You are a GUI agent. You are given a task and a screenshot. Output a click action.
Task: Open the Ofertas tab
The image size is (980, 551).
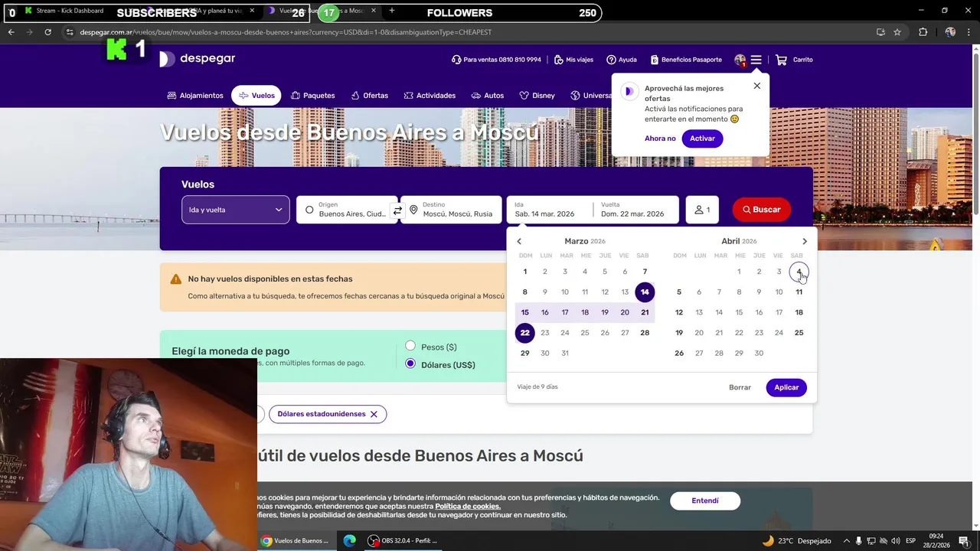(x=369, y=96)
